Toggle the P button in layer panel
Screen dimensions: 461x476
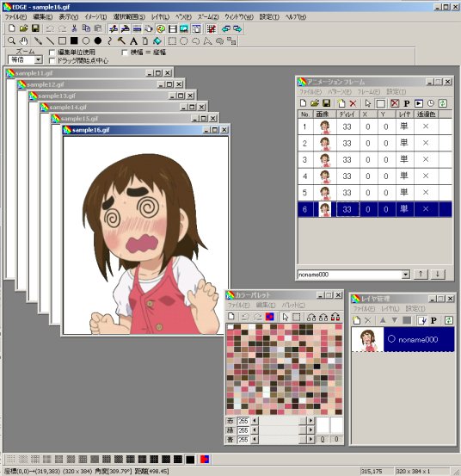pos(433,320)
